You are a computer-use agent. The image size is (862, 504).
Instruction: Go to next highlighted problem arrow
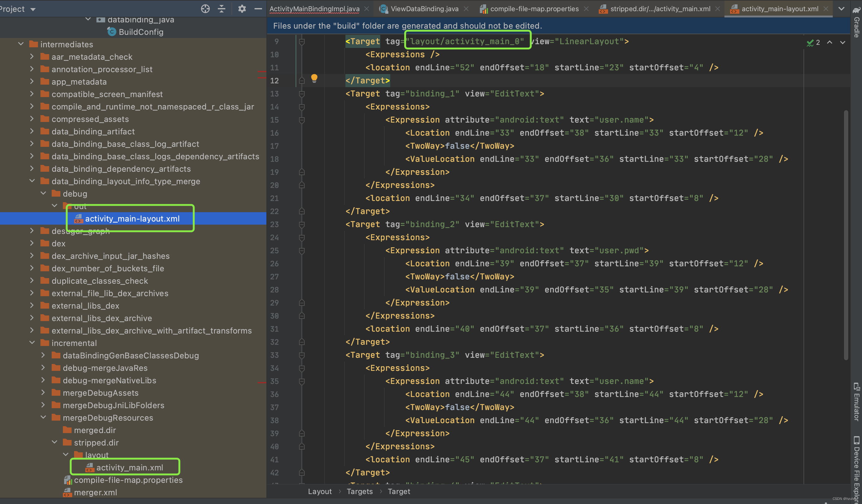[x=843, y=42]
